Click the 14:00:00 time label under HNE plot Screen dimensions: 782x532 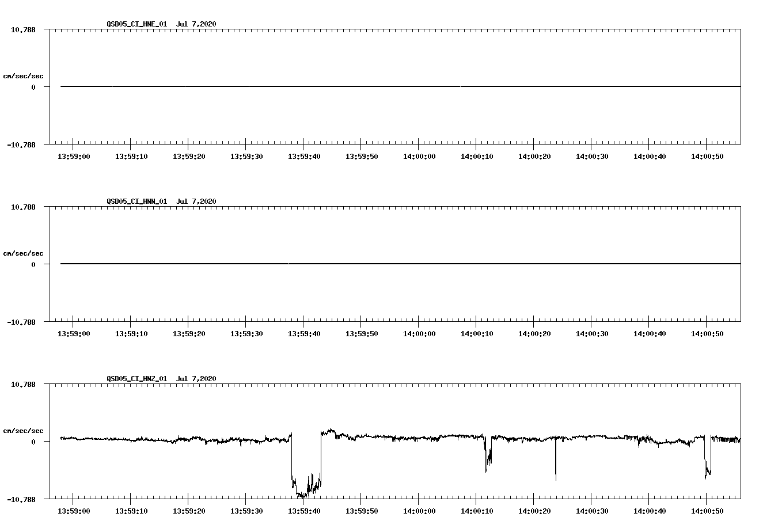tap(419, 157)
